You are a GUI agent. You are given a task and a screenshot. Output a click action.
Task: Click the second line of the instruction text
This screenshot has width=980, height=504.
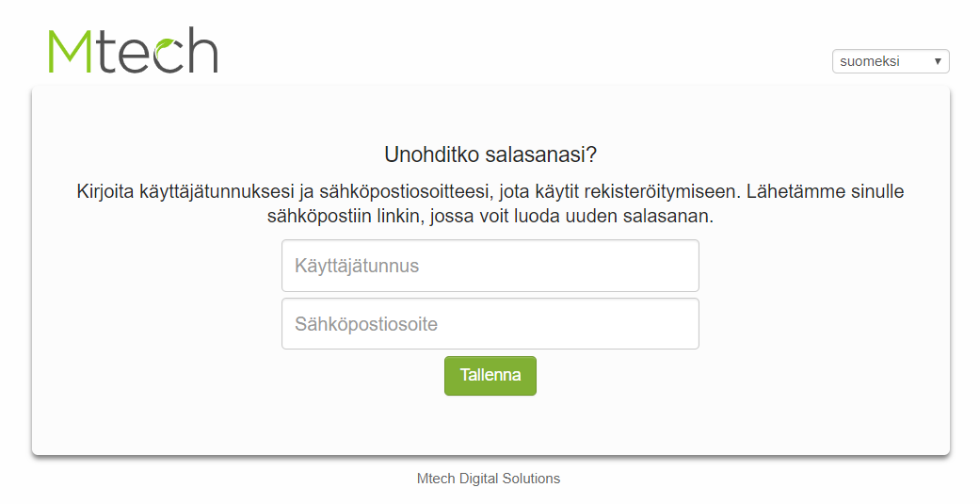(490, 216)
